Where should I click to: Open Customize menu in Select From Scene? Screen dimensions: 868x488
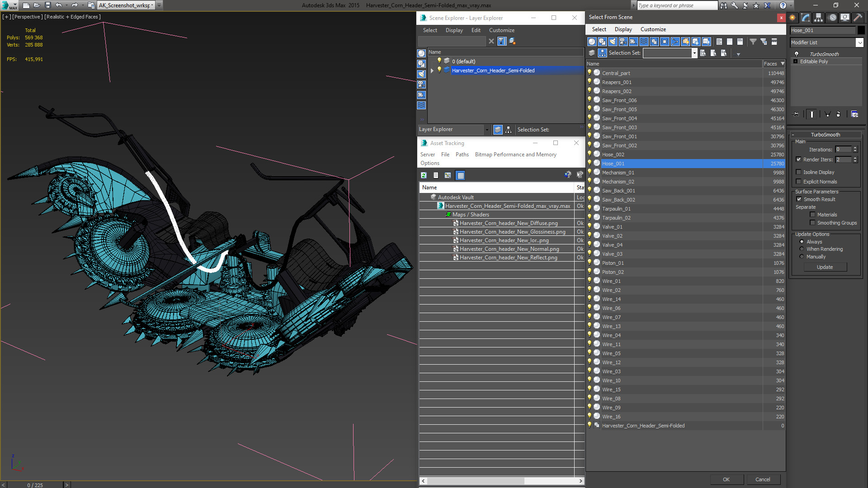pos(653,29)
